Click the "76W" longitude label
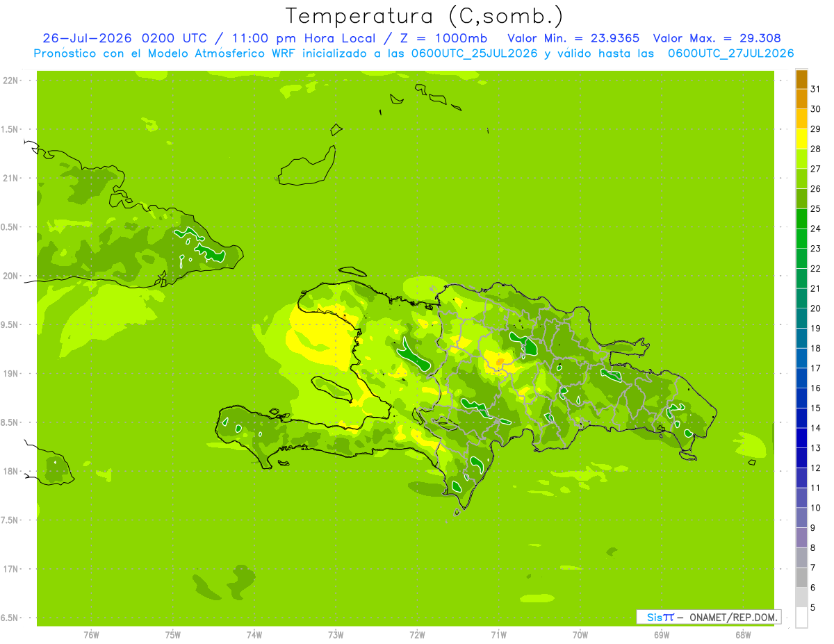Viewport: 834px width, 644px height. (91, 635)
